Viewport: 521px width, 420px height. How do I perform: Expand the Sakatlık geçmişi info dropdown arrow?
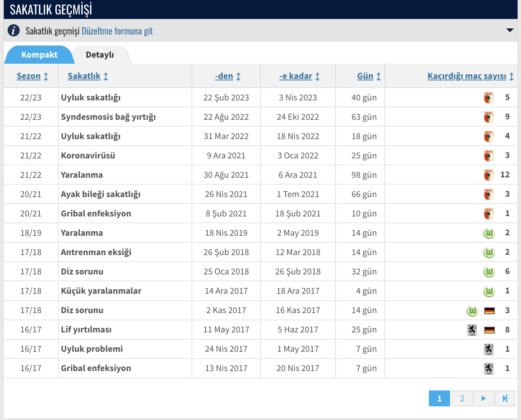510,30
